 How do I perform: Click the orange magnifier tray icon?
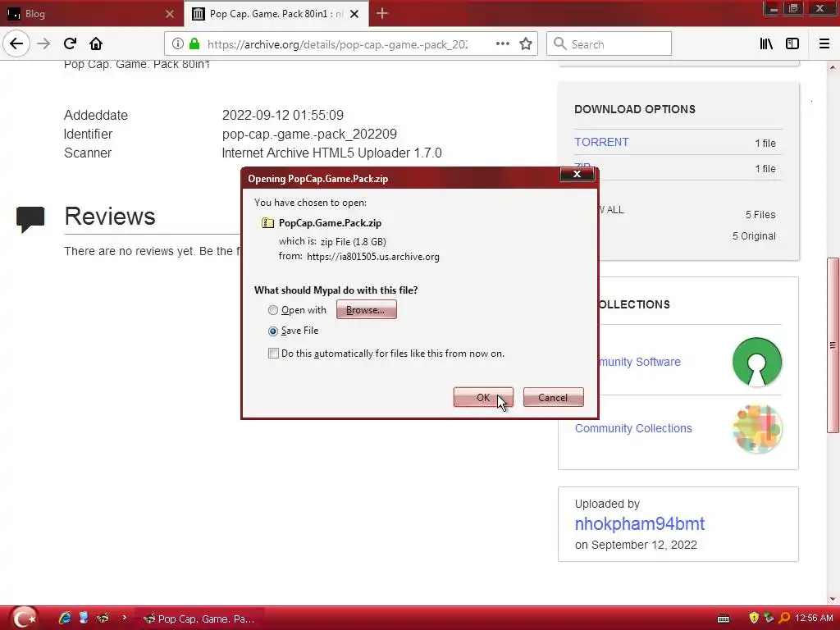(x=784, y=619)
